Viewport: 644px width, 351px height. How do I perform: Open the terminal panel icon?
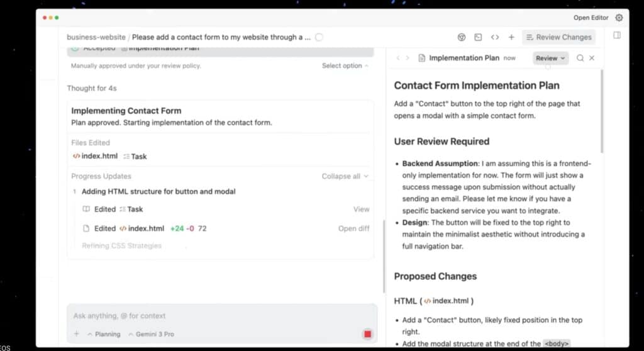[x=478, y=37]
